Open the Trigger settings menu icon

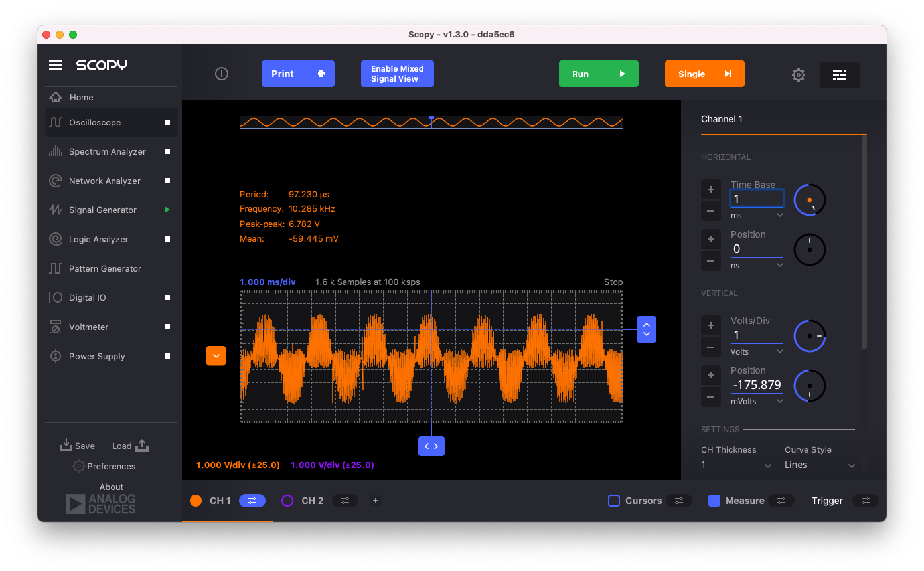tap(865, 501)
